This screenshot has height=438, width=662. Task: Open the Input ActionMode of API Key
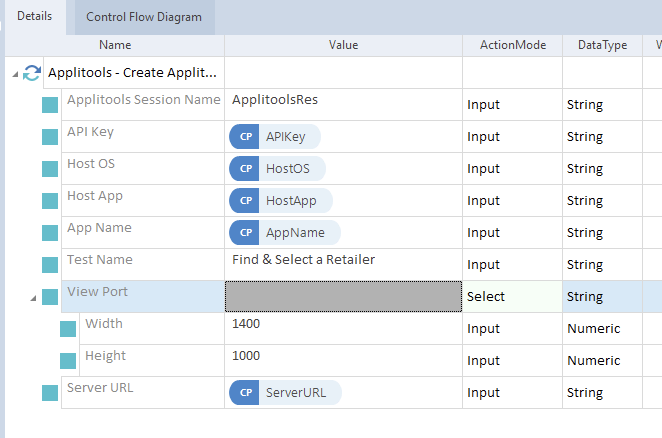(x=513, y=136)
